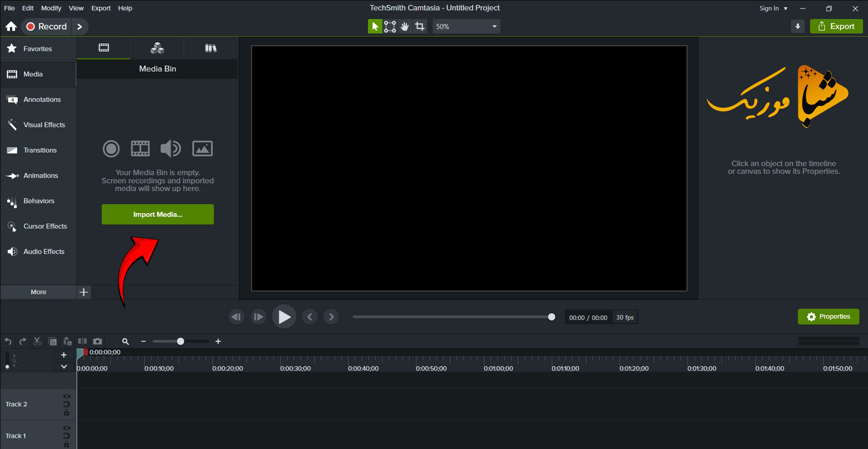The width and height of the screenshot is (868, 449).
Task: Jump to previous media clip
Action: [x=310, y=317]
